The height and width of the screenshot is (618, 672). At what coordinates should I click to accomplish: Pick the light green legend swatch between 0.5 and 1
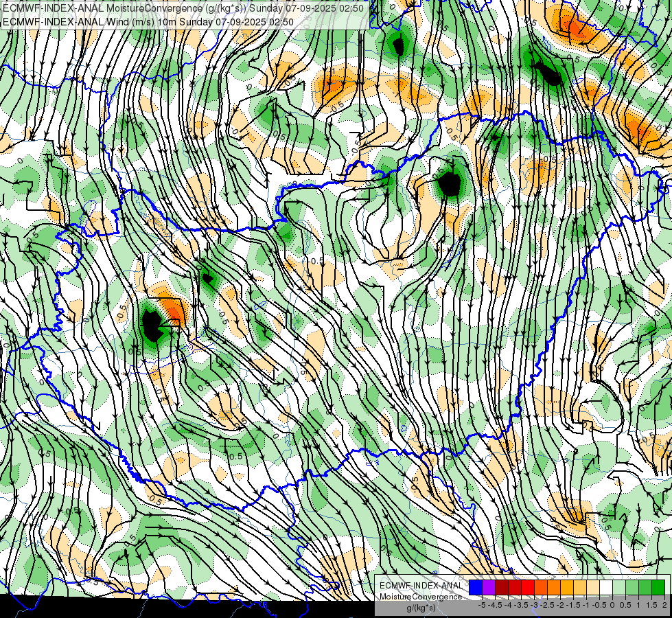tap(632, 588)
